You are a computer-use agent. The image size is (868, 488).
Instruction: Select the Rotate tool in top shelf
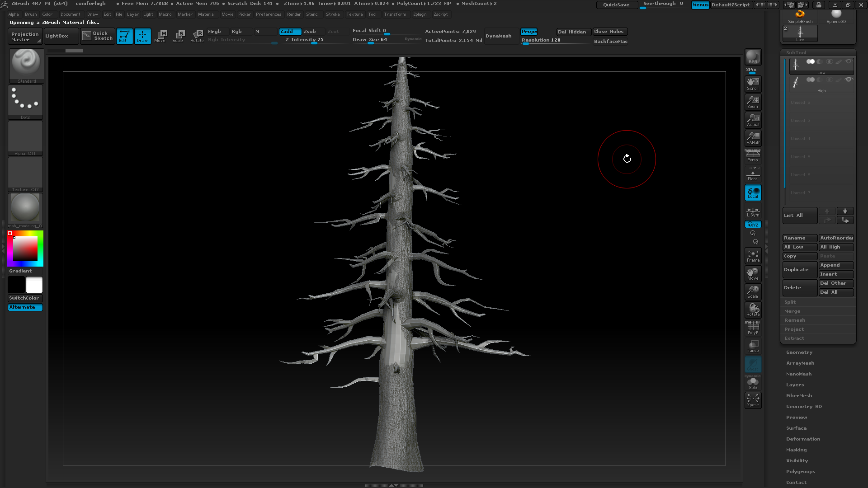(x=197, y=36)
